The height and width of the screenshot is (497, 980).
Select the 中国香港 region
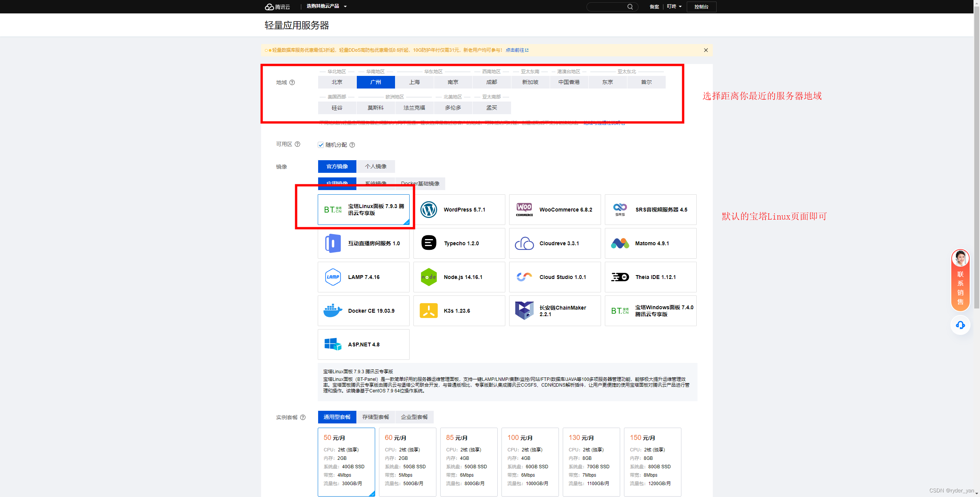(569, 82)
